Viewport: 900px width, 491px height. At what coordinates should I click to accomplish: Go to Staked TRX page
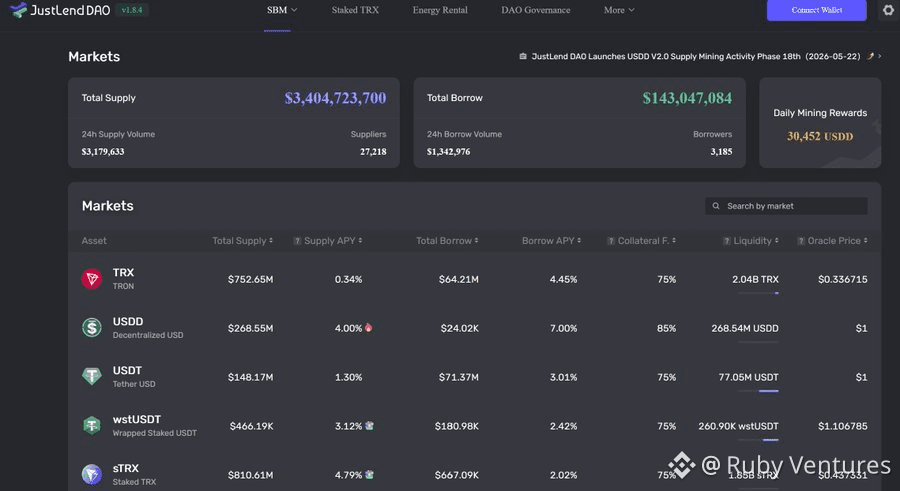[355, 10]
